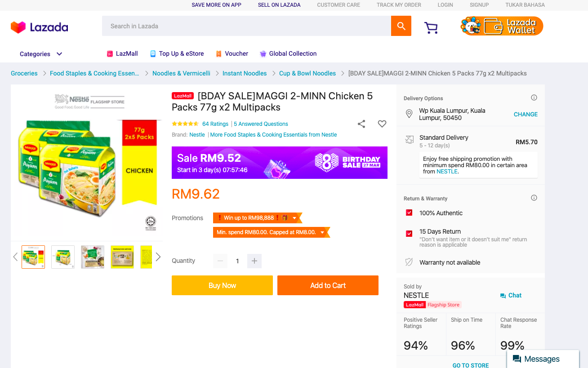This screenshot has height=368, width=588.
Task: Expand the Categories dropdown
Action: tap(41, 54)
